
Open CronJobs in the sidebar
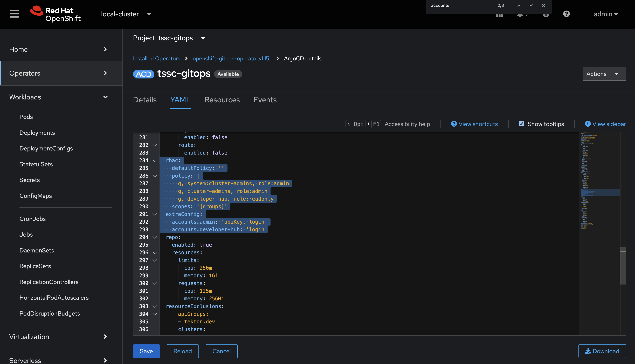tap(33, 219)
